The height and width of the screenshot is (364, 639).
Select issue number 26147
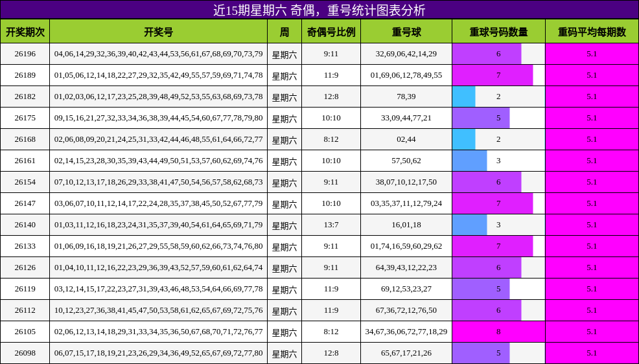coord(25,203)
